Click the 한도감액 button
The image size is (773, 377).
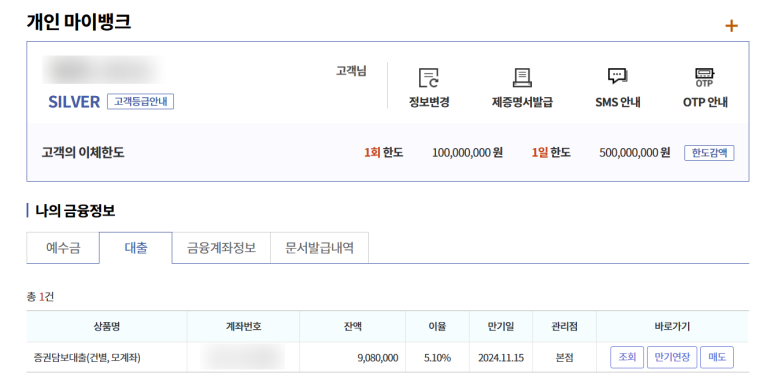(709, 153)
